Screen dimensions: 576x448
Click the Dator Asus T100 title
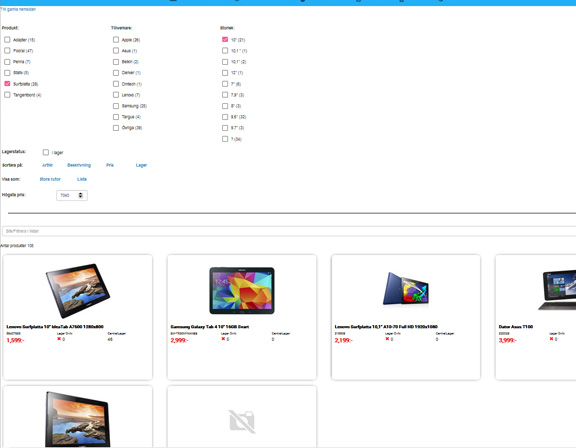click(516, 326)
